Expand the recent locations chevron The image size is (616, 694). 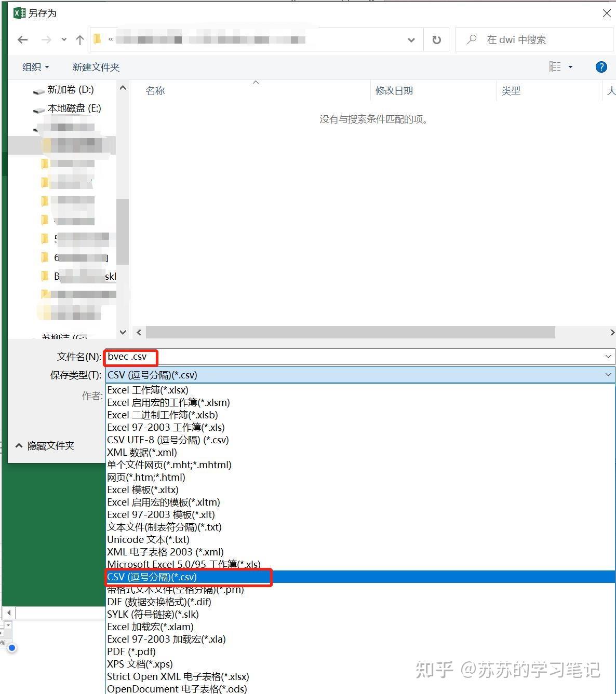[x=63, y=39]
